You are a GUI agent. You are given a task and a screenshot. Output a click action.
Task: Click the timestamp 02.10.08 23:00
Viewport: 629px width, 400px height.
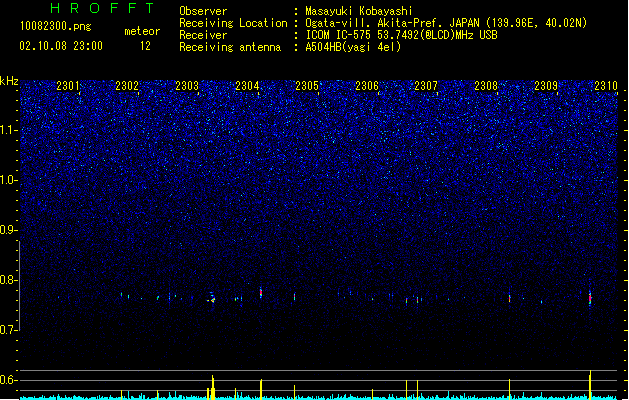(x=61, y=46)
